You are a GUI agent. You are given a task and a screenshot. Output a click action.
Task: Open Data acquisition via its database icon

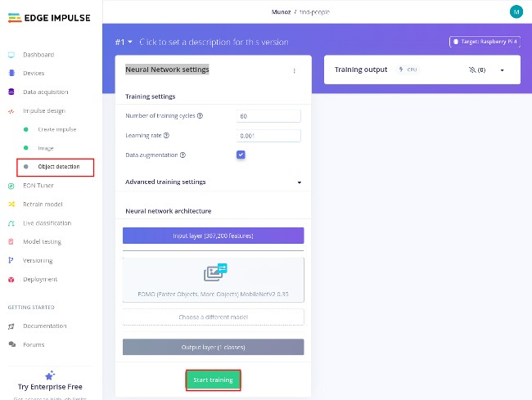11,92
